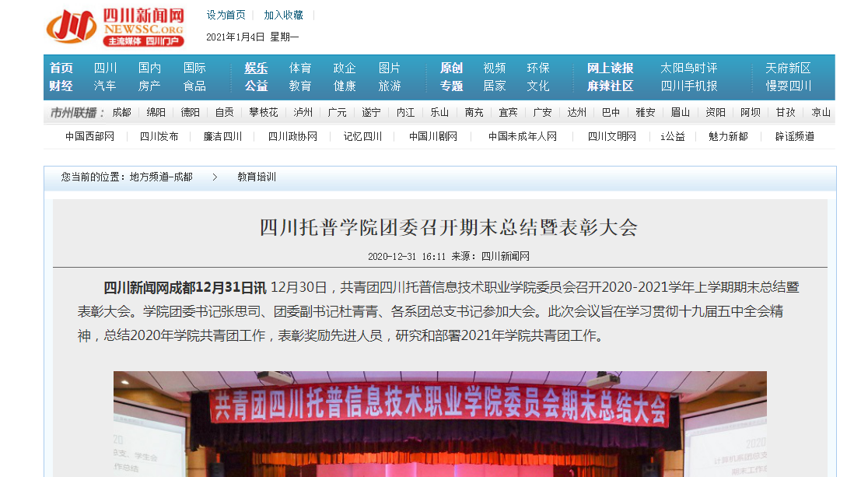Open the 原创 section
Image resolution: width=868 pixels, height=477 pixels.
point(451,68)
